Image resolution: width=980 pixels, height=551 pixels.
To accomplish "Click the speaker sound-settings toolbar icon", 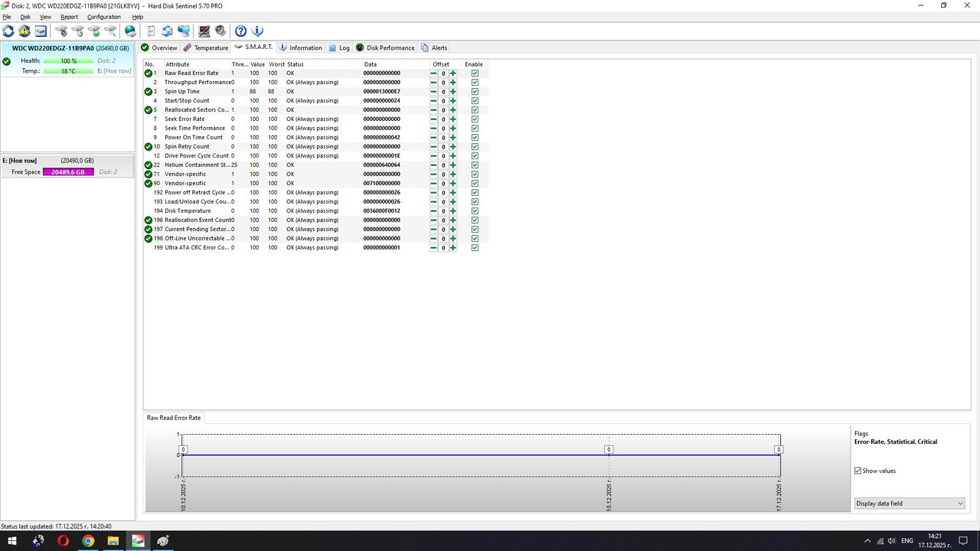I will pyautogui.click(x=220, y=31).
